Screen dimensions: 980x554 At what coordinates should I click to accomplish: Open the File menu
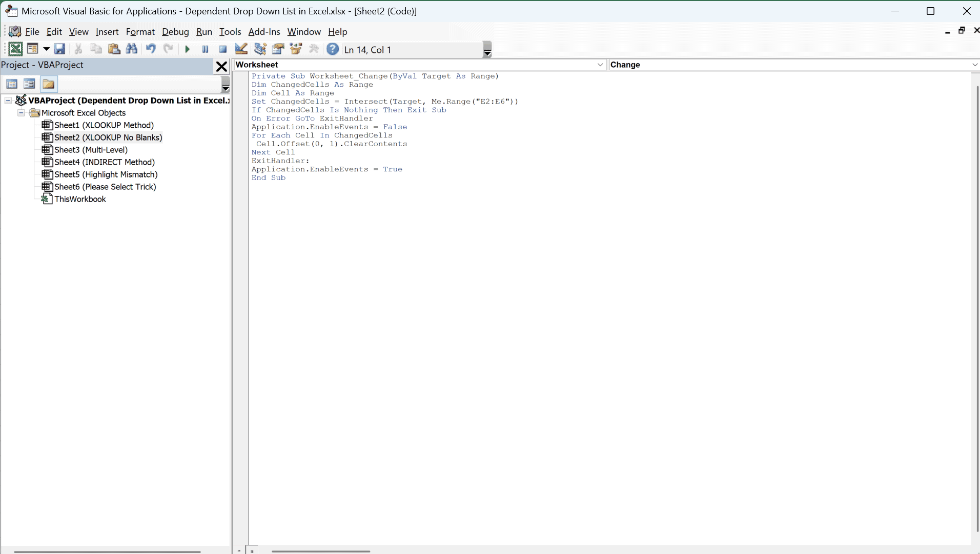click(32, 32)
